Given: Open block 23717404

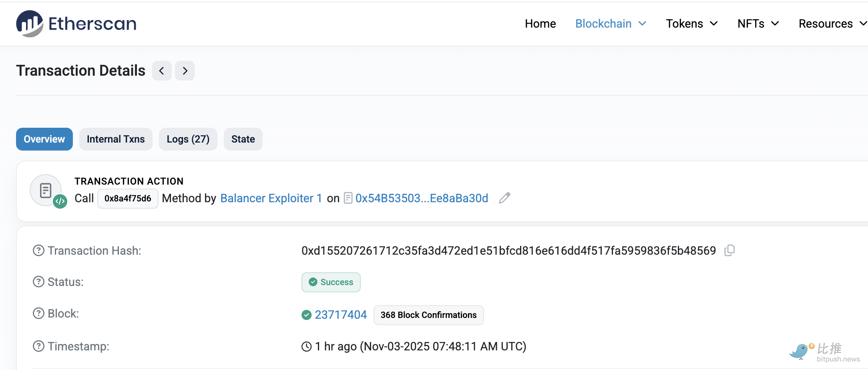Looking at the screenshot, I should 341,315.
